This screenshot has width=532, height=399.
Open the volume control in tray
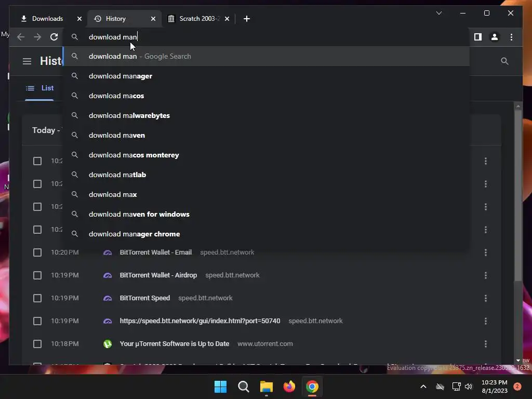469,387
